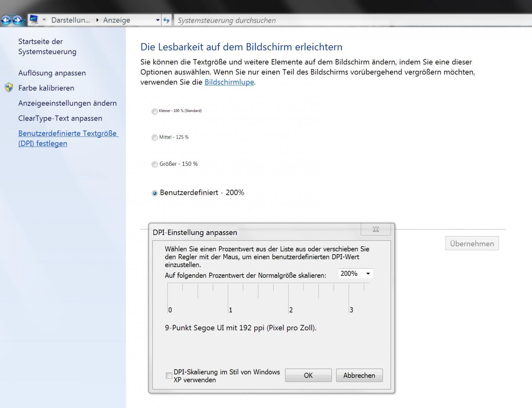
Task: Click the refresh icon beside the address bar
Action: [166, 20]
